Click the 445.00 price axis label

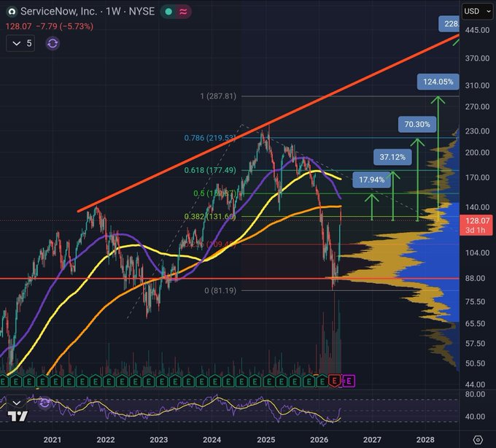[x=477, y=30]
